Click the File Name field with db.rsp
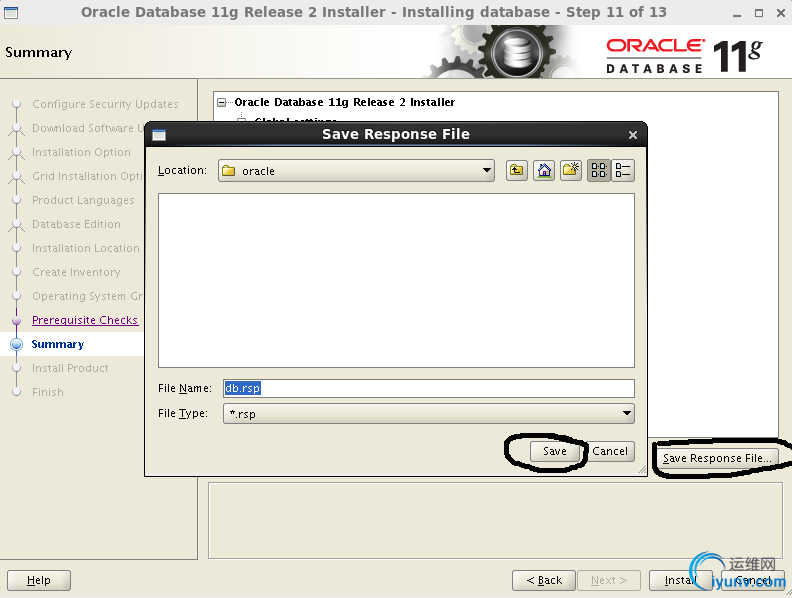 [428, 388]
